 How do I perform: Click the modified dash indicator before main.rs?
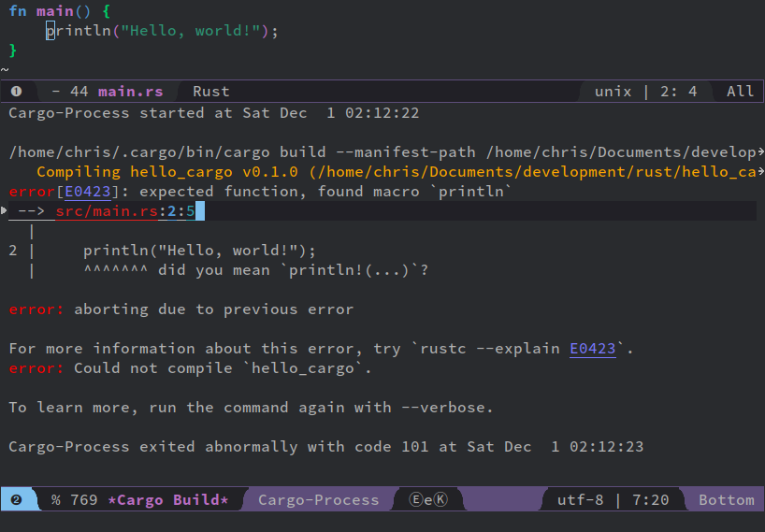55,92
